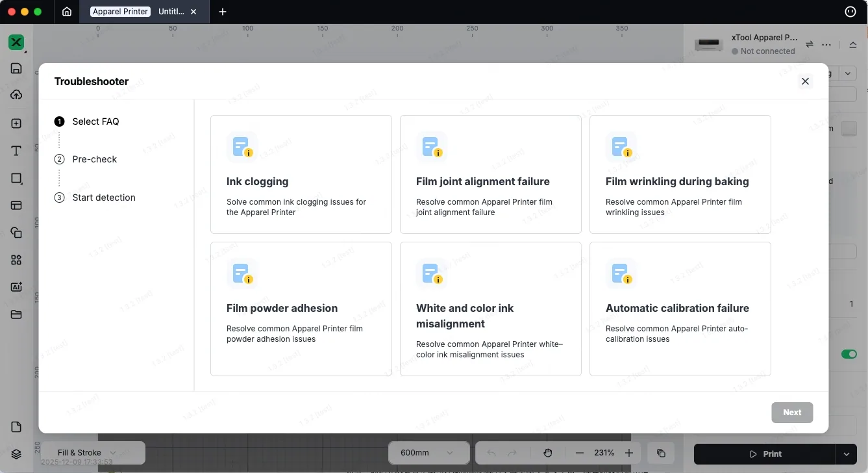The image size is (868, 473).
Task: Click the Next button
Action: pyautogui.click(x=792, y=413)
